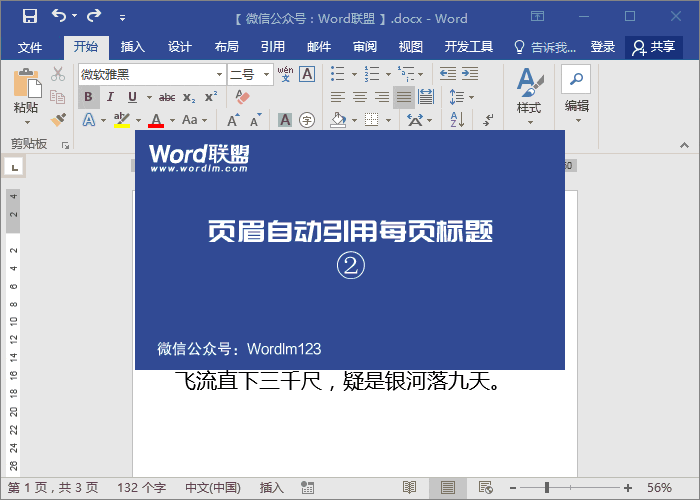Click the 告诉我 search box
The image size is (700, 500).
[x=545, y=47]
